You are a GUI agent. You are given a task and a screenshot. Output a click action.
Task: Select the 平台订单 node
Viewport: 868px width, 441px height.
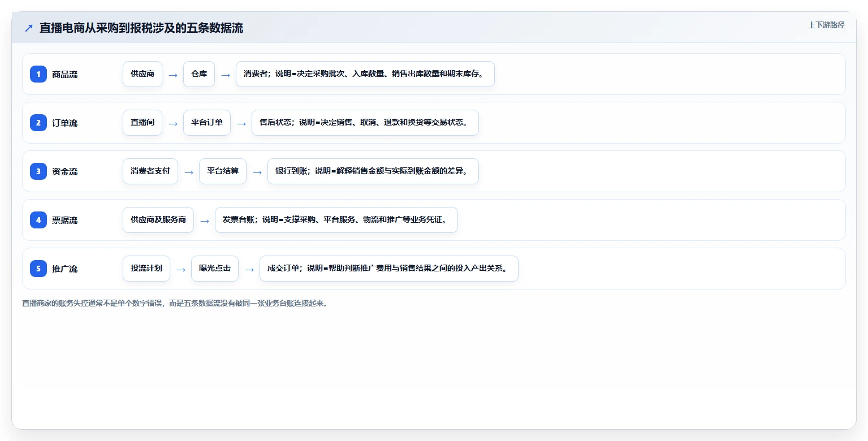tap(207, 123)
